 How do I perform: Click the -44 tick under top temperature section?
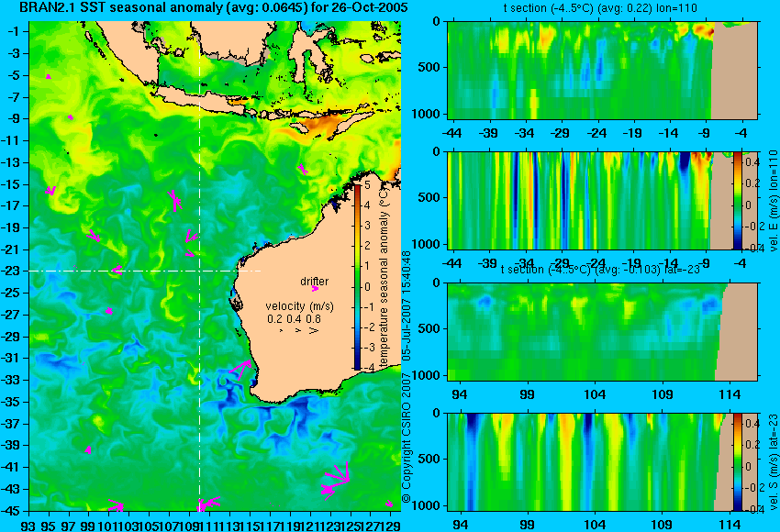coord(451,133)
